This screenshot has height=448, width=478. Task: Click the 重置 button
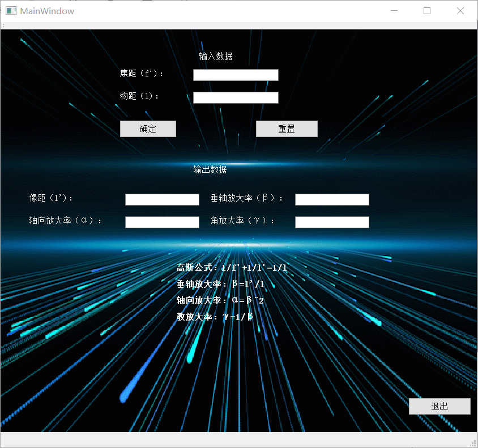point(287,129)
